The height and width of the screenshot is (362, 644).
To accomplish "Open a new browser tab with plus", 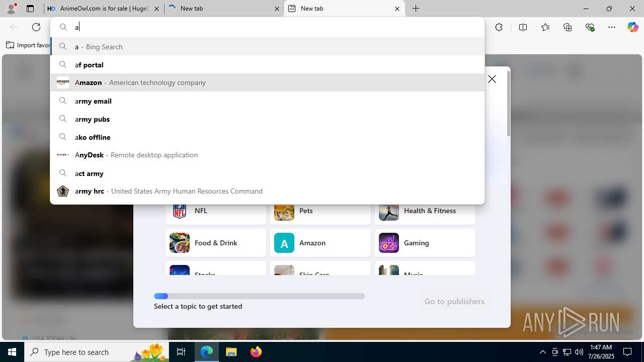I will click(x=416, y=9).
